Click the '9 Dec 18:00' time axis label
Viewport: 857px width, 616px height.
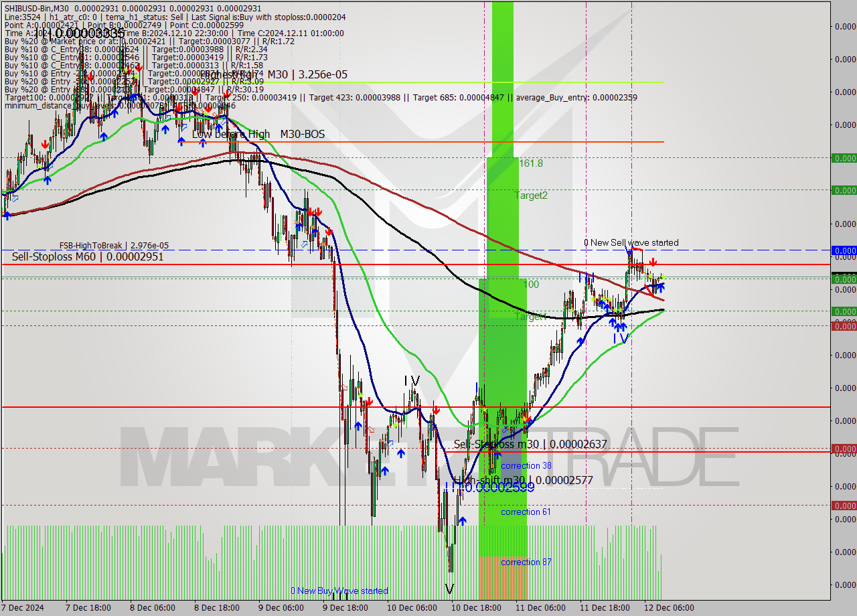[x=345, y=608]
